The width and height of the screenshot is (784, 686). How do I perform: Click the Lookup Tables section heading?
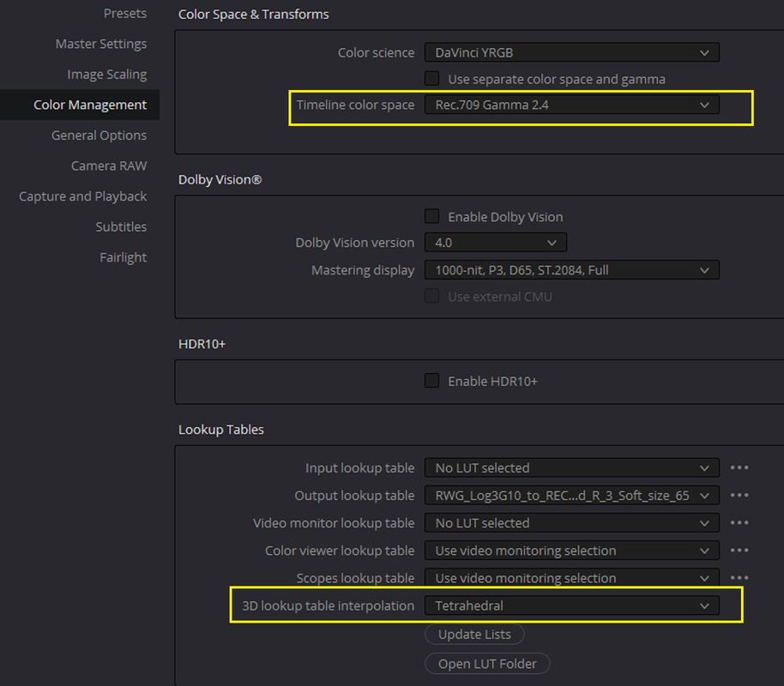(x=221, y=430)
